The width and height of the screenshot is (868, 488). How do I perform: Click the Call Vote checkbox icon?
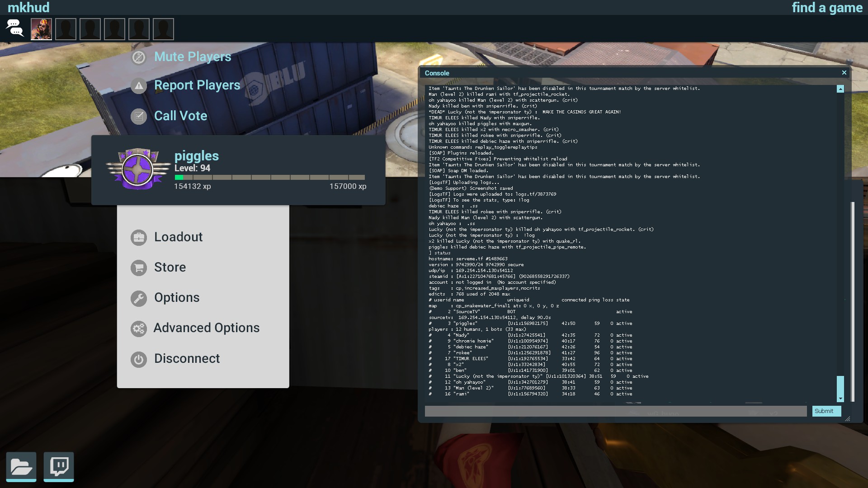139,116
